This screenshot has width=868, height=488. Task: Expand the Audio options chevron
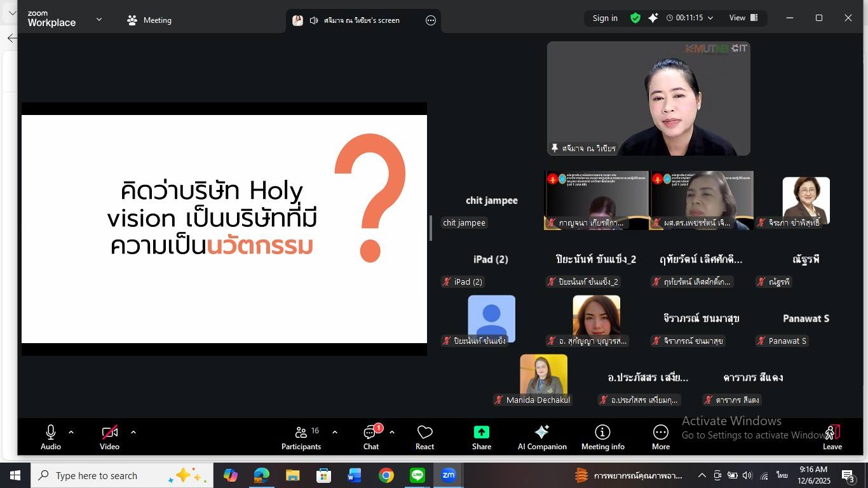pos(71,432)
